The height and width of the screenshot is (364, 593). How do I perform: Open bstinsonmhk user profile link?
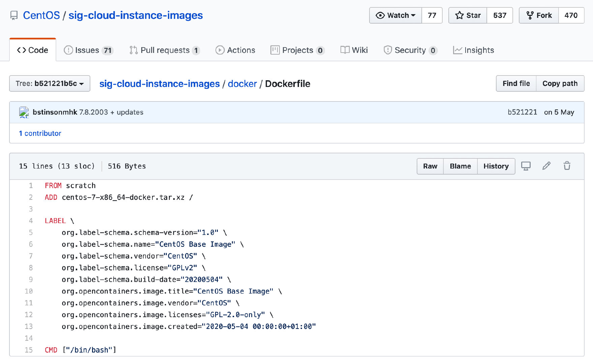55,112
